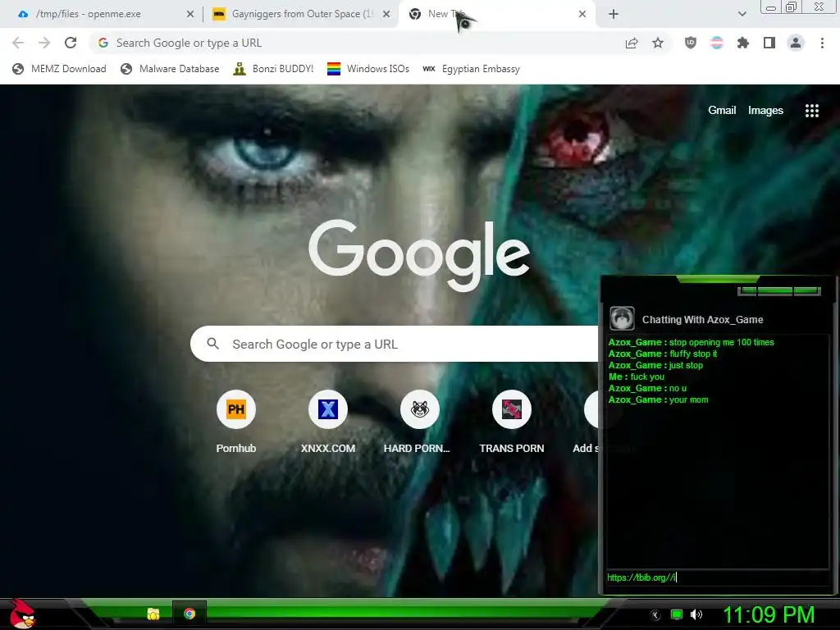Open a new tab with the plus button
Screen dimensions: 840x630
pos(614,14)
